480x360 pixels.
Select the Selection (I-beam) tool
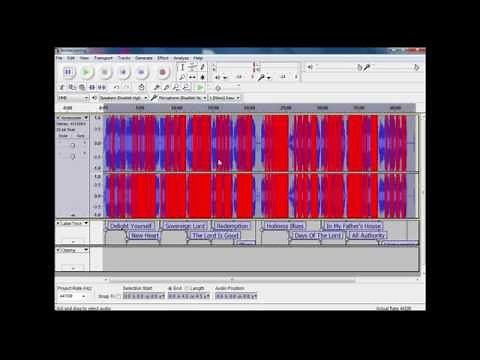click(182, 67)
